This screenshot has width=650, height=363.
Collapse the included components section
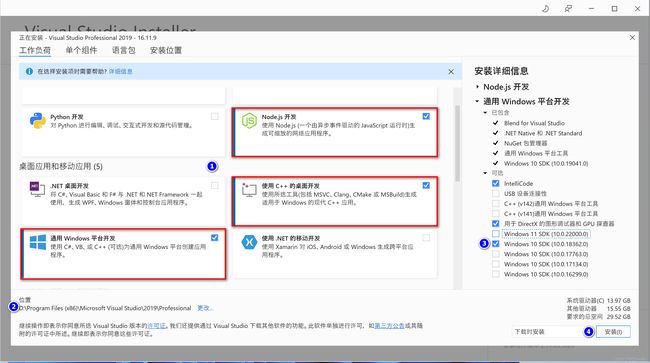pyautogui.click(x=485, y=113)
